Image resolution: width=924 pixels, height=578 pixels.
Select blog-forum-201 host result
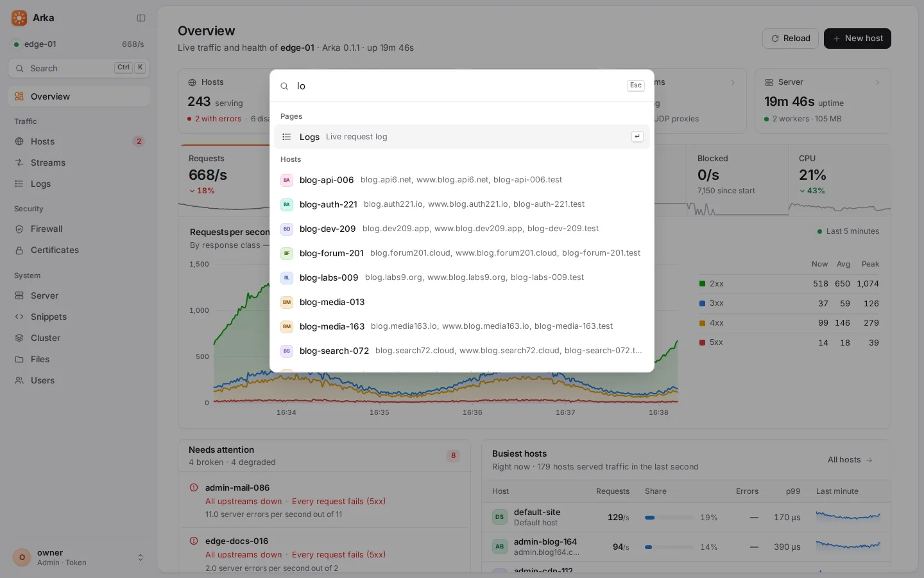point(462,254)
